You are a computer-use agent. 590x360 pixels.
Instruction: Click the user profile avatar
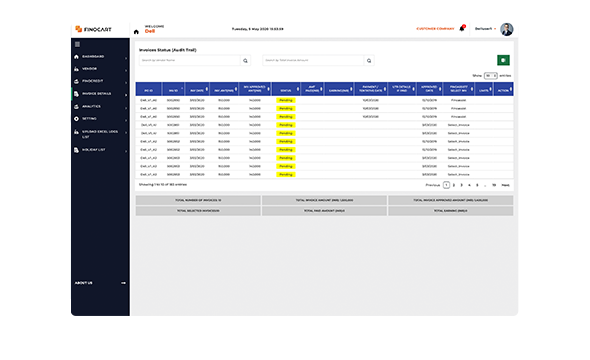506,29
